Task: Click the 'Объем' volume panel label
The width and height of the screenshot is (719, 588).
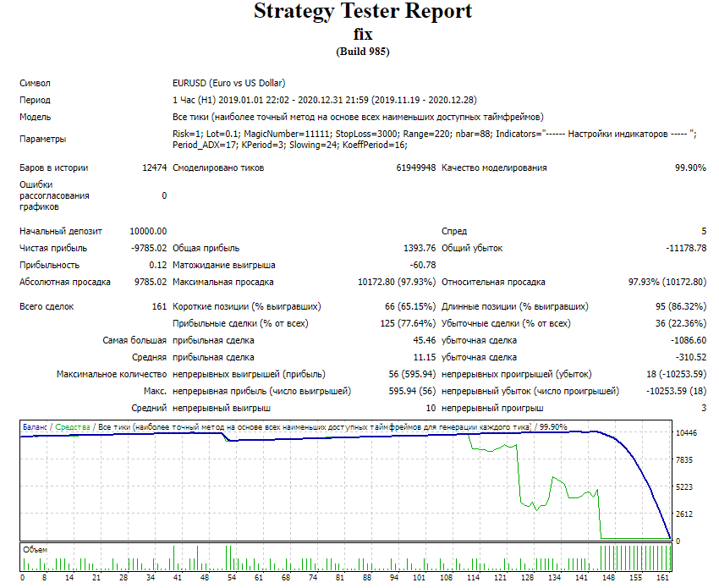Action: coord(35,549)
